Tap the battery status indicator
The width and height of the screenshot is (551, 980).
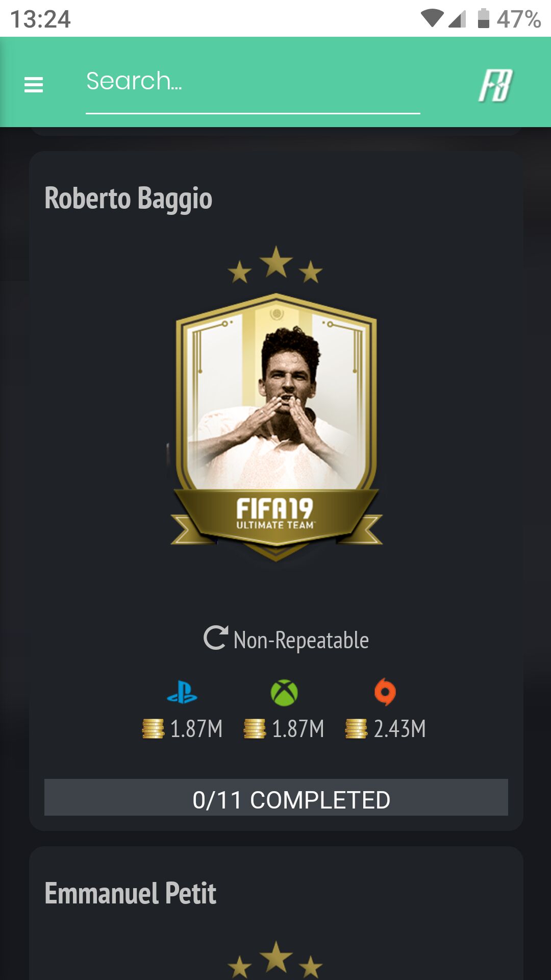pyautogui.click(x=483, y=18)
